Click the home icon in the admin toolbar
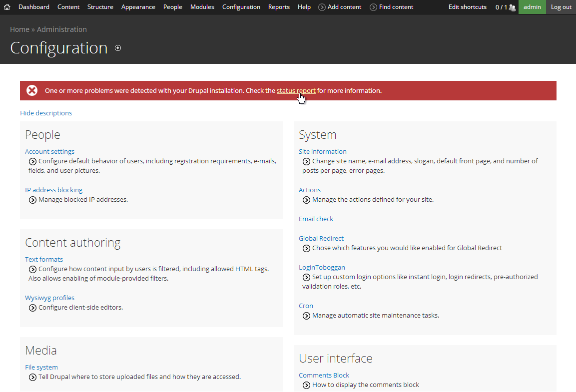Screen dimensions: 576x392 point(7,7)
